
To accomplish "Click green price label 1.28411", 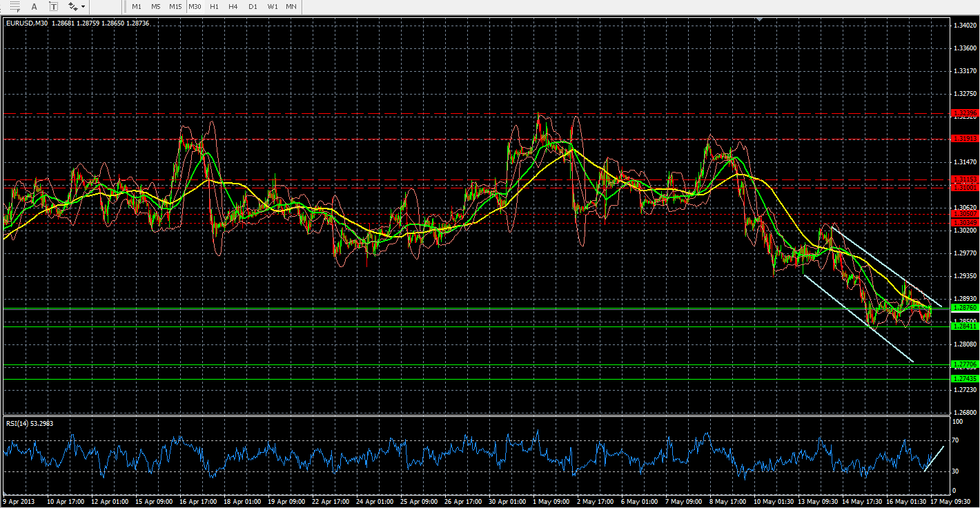I will (x=965, y=326).
